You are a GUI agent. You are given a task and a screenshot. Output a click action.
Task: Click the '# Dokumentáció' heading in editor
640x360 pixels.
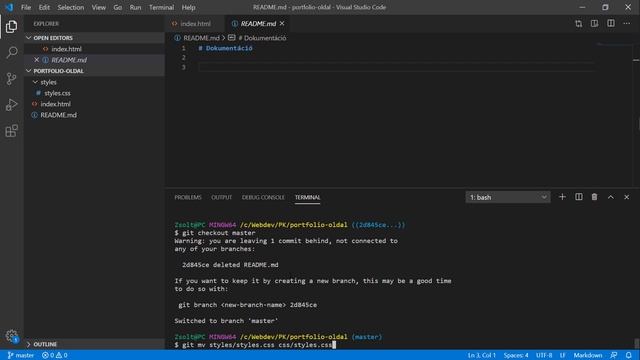pyautogui.click(x=225, y=48)
